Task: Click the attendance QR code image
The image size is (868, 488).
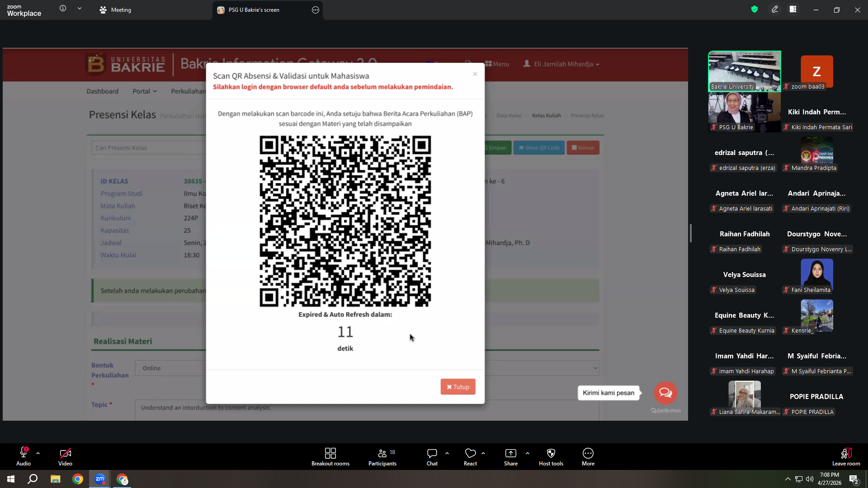Action: pos(345,221)
